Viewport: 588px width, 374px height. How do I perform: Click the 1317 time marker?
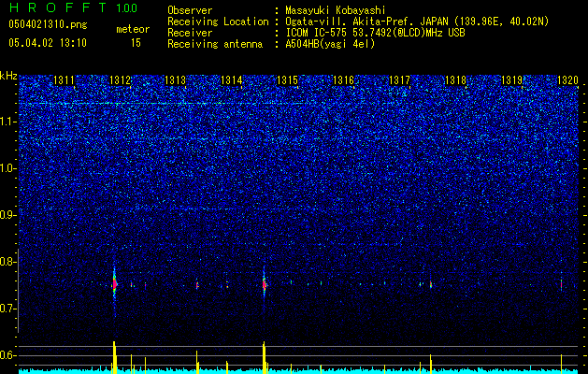pos(399,80)
